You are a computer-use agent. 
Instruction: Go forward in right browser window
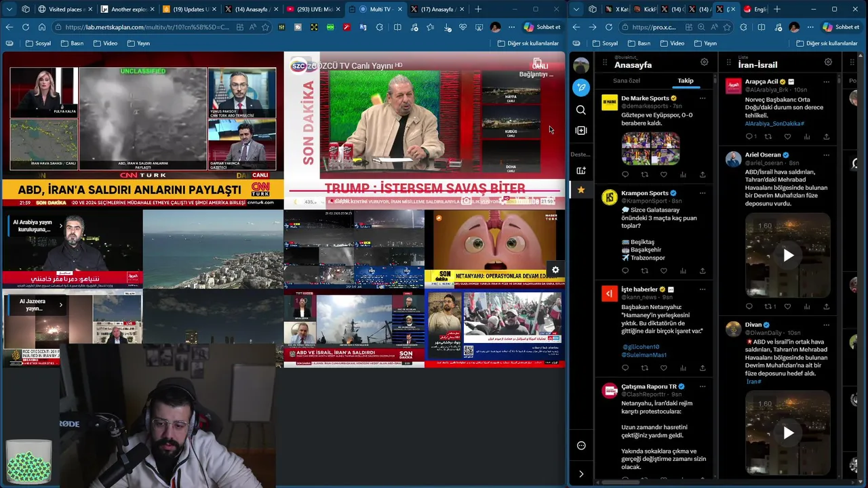point(592,27)
